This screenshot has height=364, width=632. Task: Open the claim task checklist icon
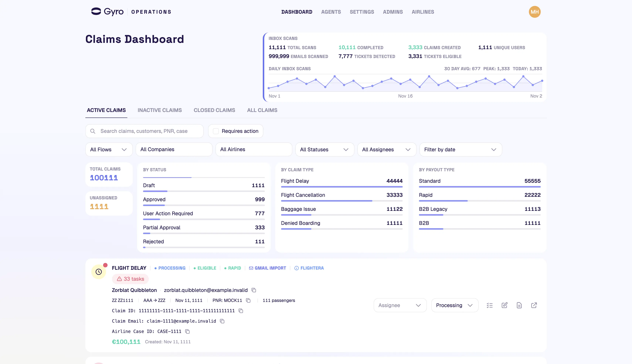click(490, 305)
